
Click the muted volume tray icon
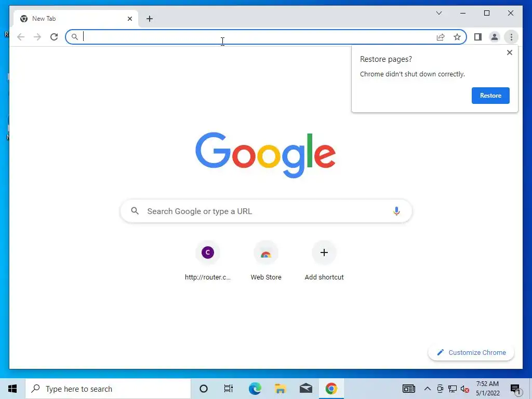(465, 389)
